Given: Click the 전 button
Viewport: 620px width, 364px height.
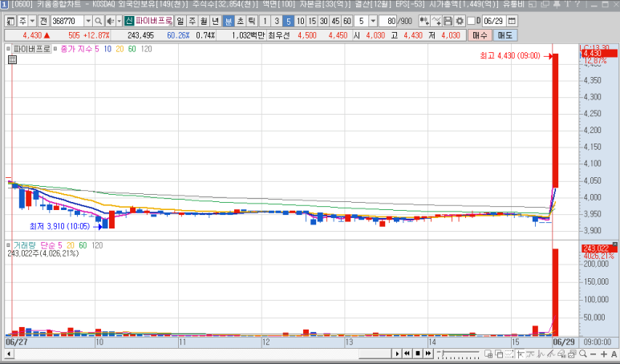Looking at the screenshot, I should coord(43,21).
